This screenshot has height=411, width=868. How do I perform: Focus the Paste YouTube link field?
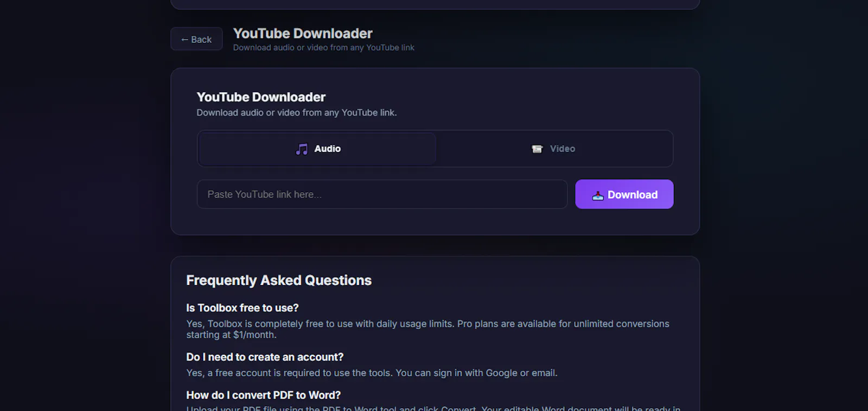click(382, 194)
